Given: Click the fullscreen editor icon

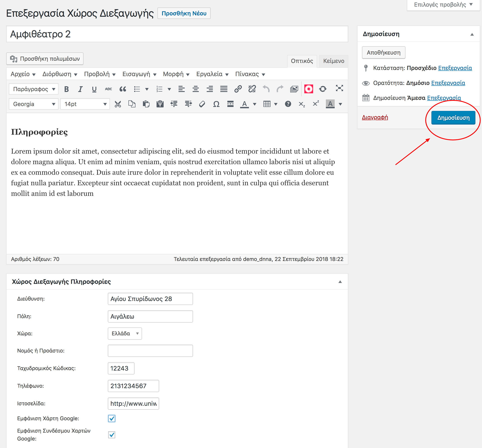Looking at the screenshot, I should tap(339, 88).
